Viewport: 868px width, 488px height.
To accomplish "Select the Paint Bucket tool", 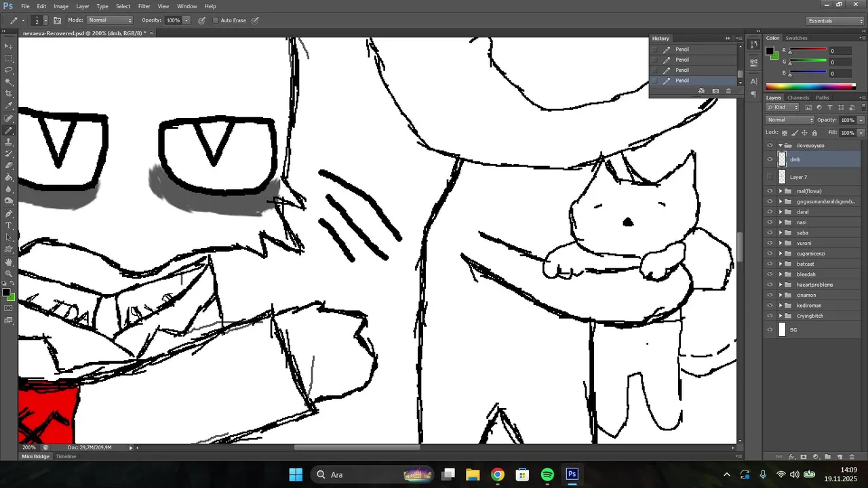I will point(9,177).
